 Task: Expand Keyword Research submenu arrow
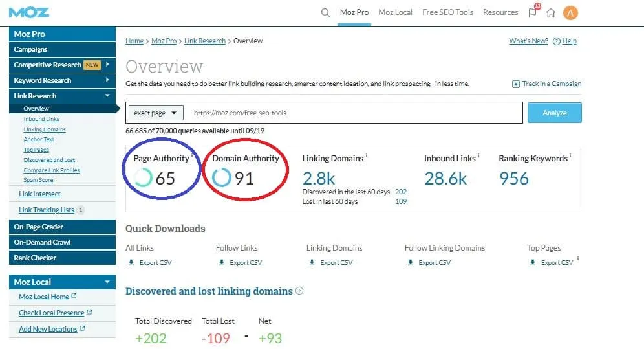[x=107, y=80]
